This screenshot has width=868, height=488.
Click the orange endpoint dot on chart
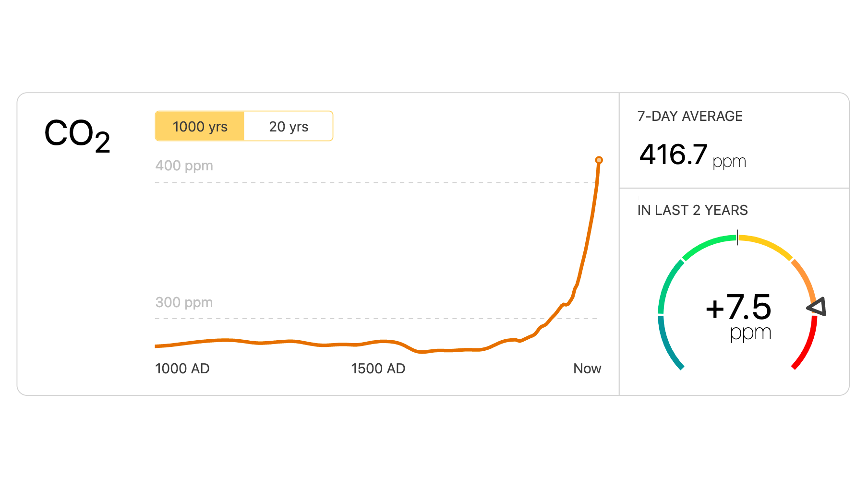(599, 160)
